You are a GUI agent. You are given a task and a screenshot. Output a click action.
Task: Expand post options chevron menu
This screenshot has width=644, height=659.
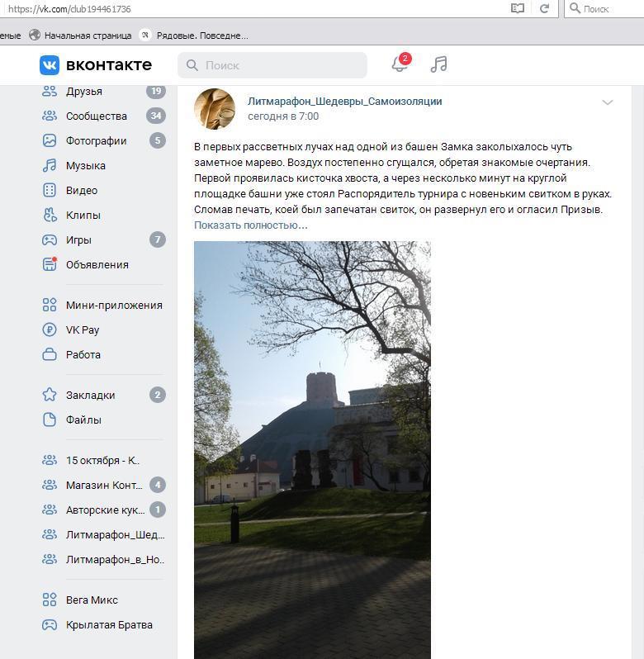[x=608, y=102]
